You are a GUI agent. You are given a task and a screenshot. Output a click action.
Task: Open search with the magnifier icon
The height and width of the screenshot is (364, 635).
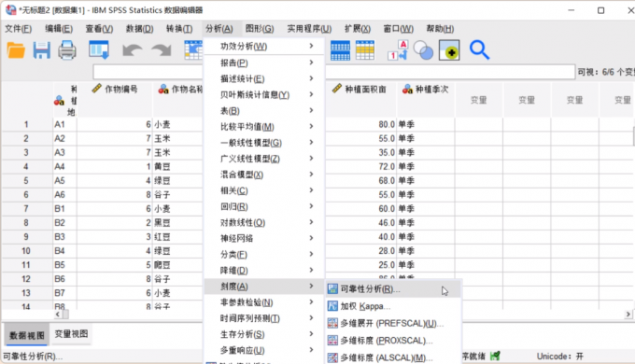pyautogui.click(x=479, y=50)
